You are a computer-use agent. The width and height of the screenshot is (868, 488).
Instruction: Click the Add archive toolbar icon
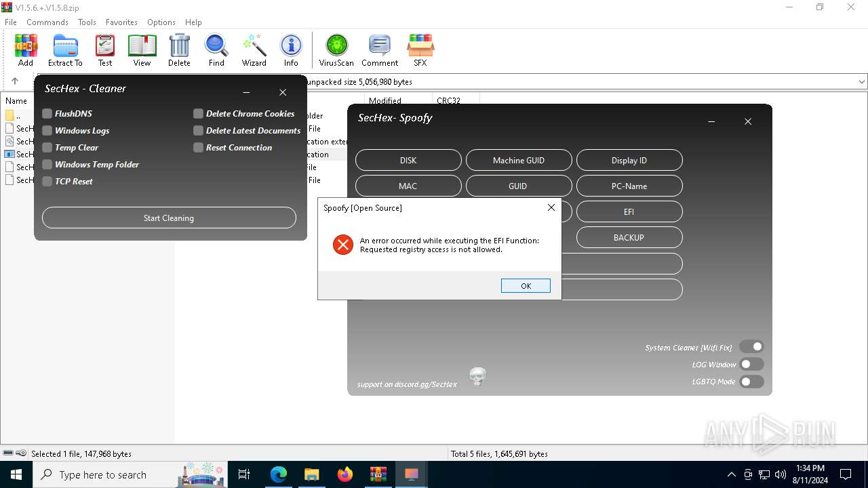(26, 51)
